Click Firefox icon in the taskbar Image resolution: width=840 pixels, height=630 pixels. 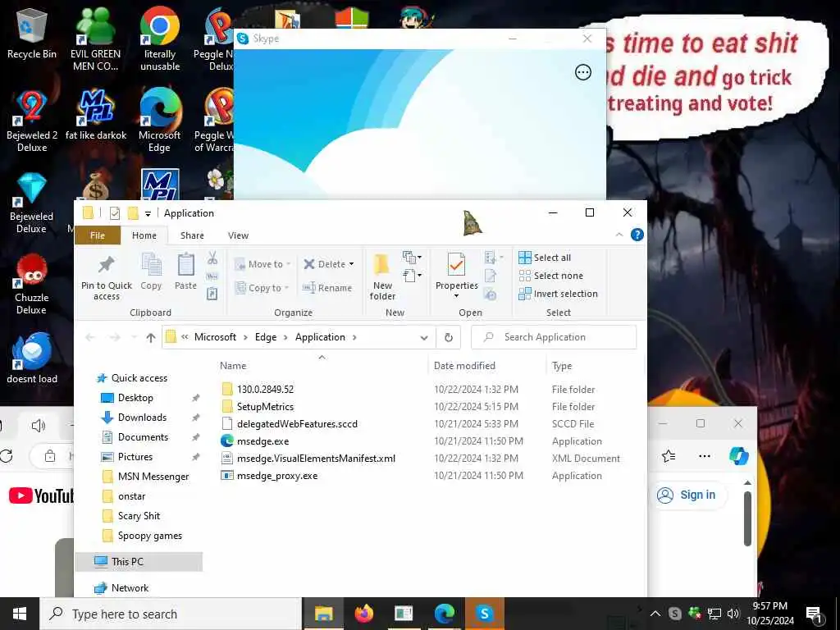[x=363, y=614]
